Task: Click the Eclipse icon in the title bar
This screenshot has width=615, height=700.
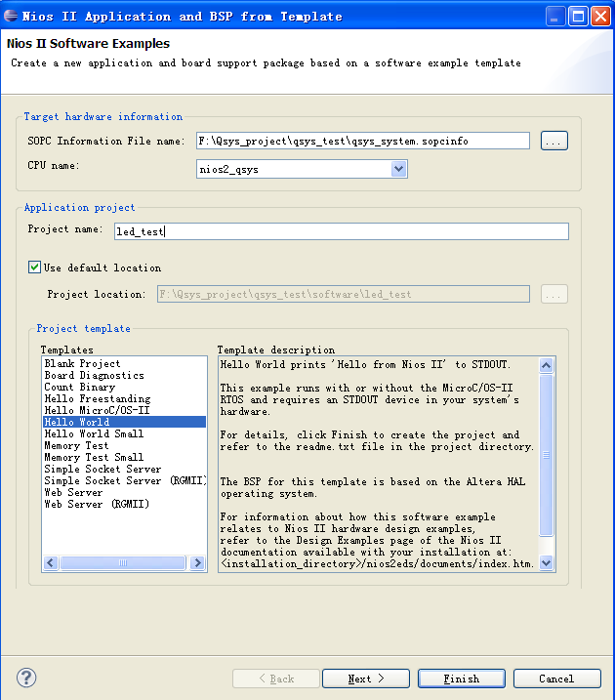Action: click(x=11, y=16)
